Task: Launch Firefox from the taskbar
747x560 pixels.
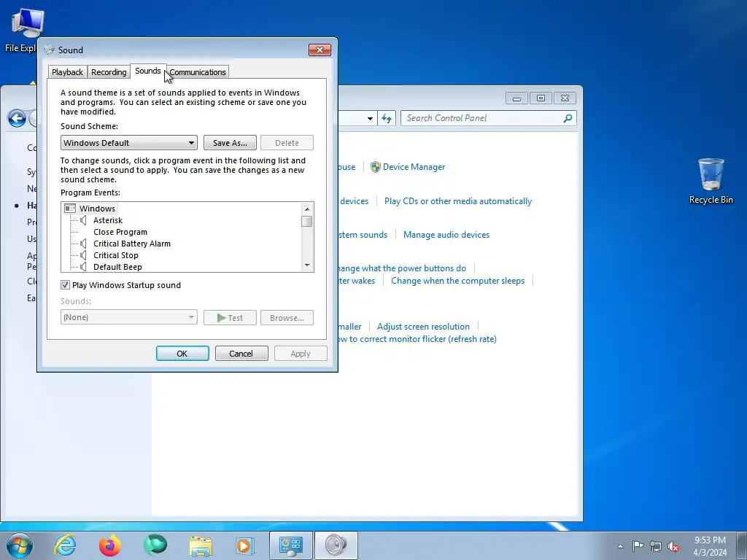Action: (x=110, y=545)
